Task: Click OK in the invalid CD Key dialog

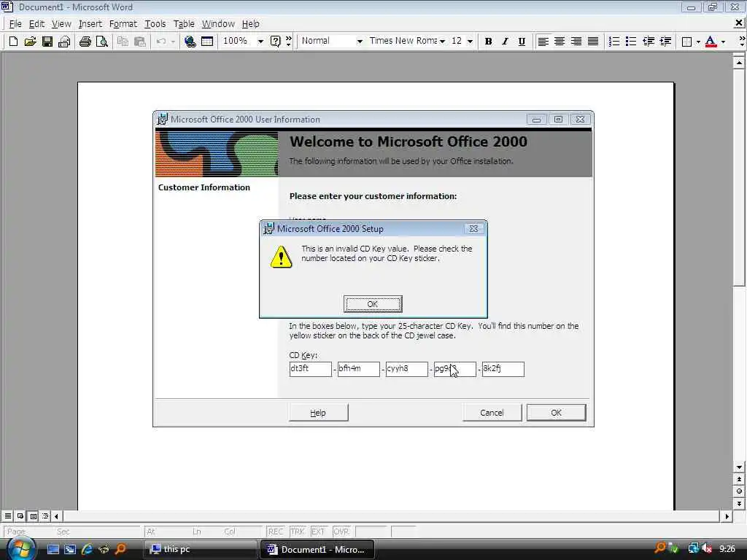Action: pos(373,304)
